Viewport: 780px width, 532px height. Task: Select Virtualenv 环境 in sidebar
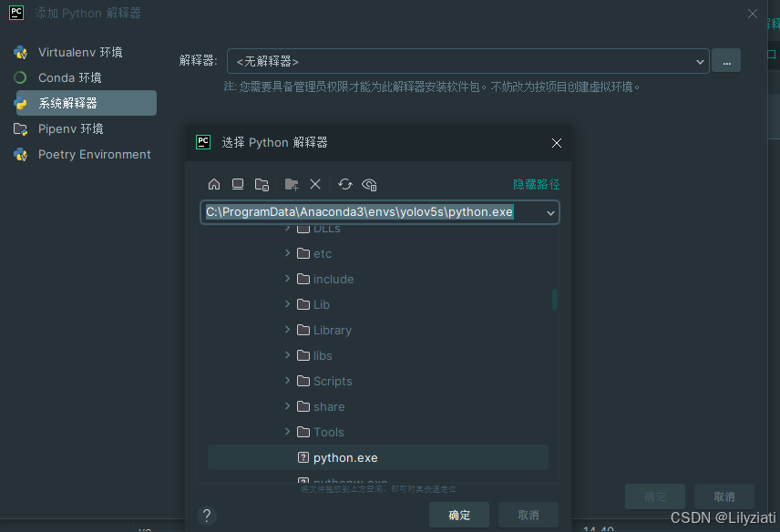click(79, 52)
